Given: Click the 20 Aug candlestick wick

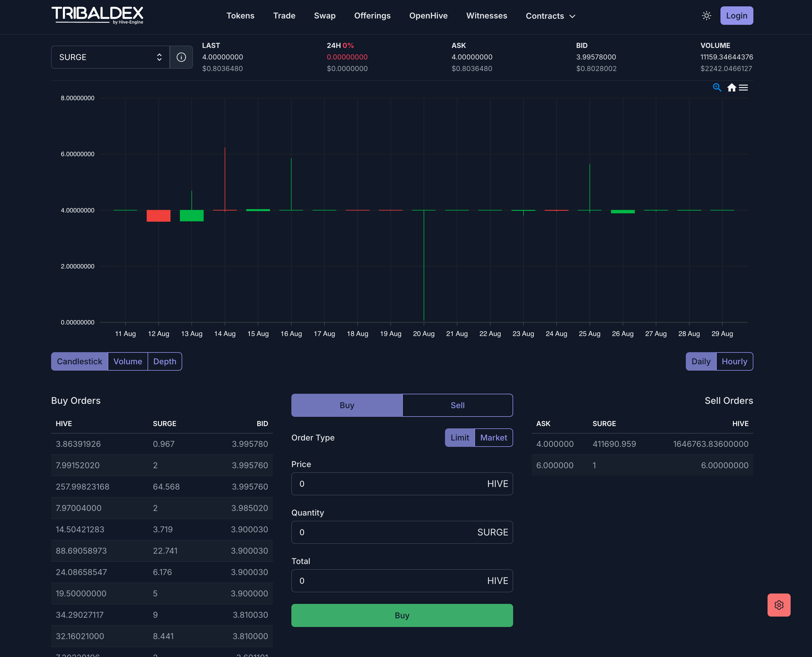Looking at the screenshot, I should coord(424,265).
